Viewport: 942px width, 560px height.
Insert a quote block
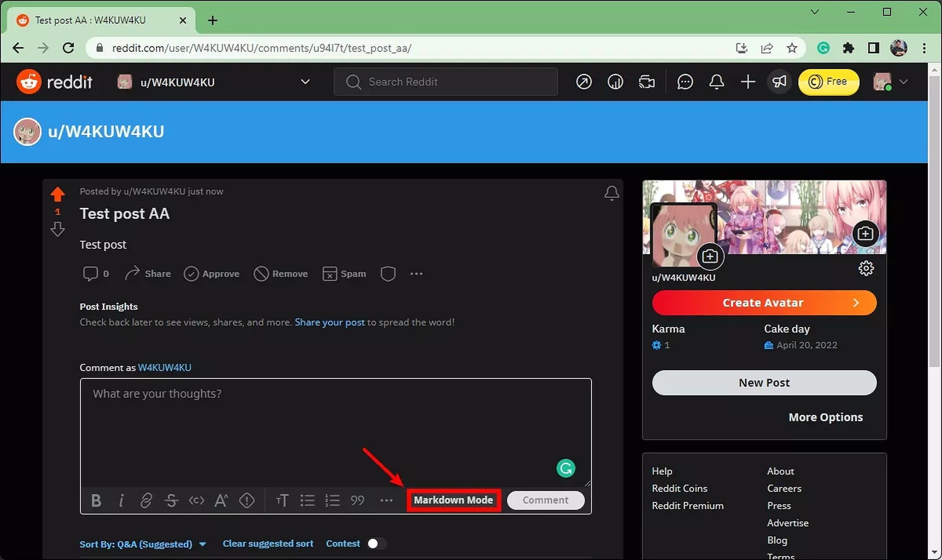click(x=358, y=500)
